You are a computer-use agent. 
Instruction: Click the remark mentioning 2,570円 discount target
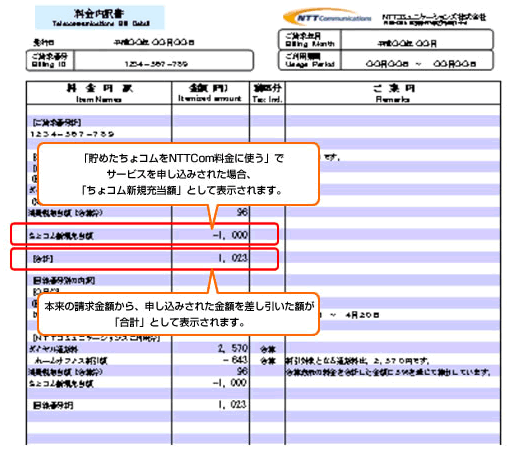(x=357, y=360)
